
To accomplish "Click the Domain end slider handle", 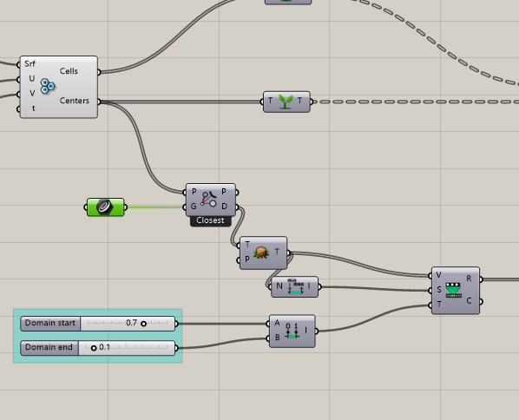I will point(94,348).
